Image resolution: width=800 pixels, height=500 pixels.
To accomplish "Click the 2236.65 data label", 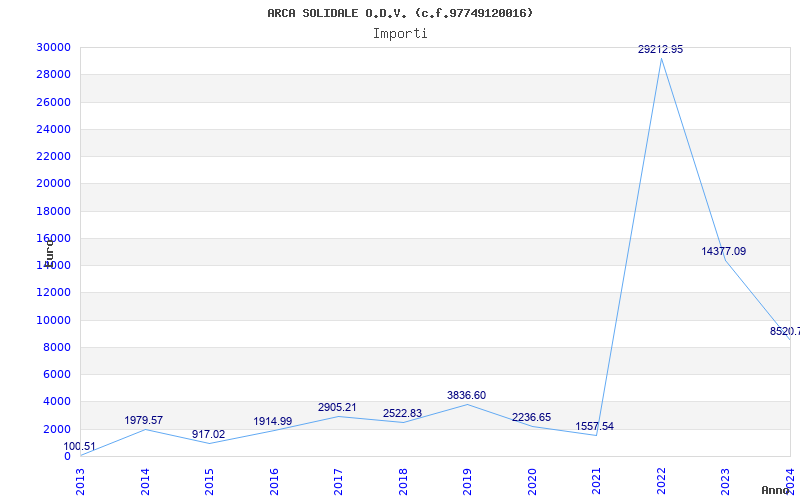I will (532, 417).
